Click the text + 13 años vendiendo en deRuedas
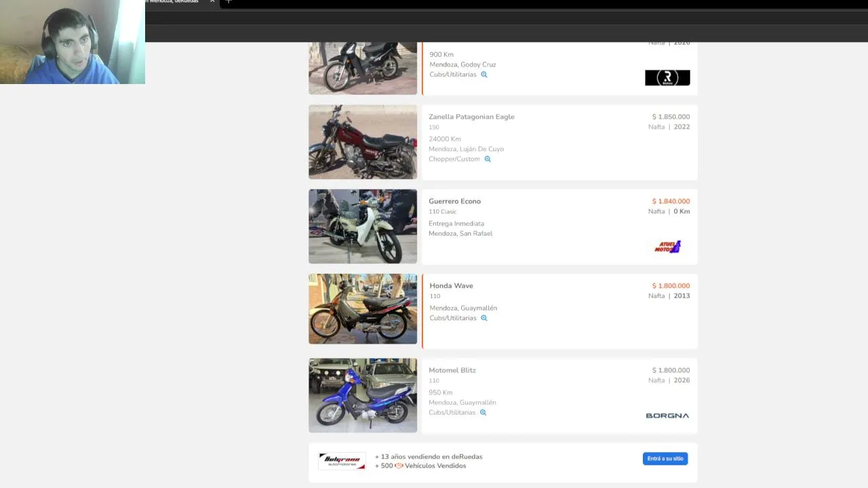Viewport: 868px width, 488px height. tap(429, 457)
